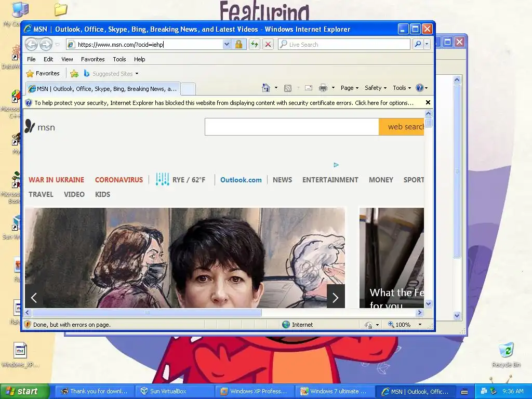
Task: Click into the MSN web search field
Action: [292, 127]
